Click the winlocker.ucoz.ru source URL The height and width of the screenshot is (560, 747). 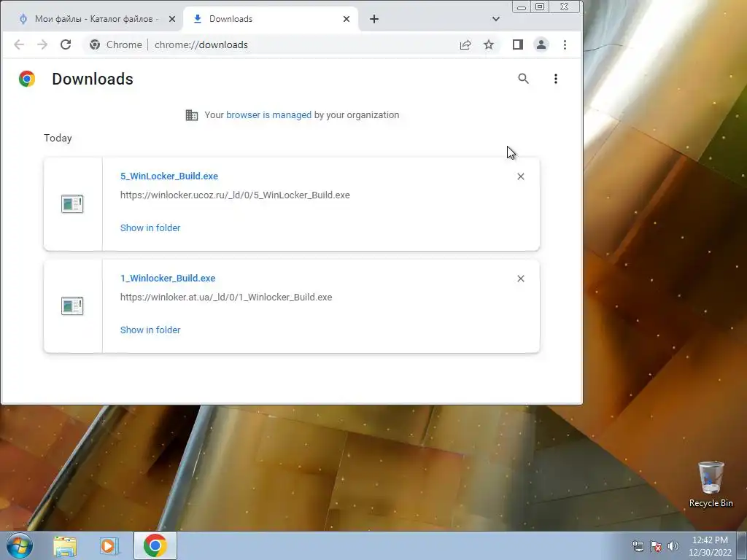235,195
